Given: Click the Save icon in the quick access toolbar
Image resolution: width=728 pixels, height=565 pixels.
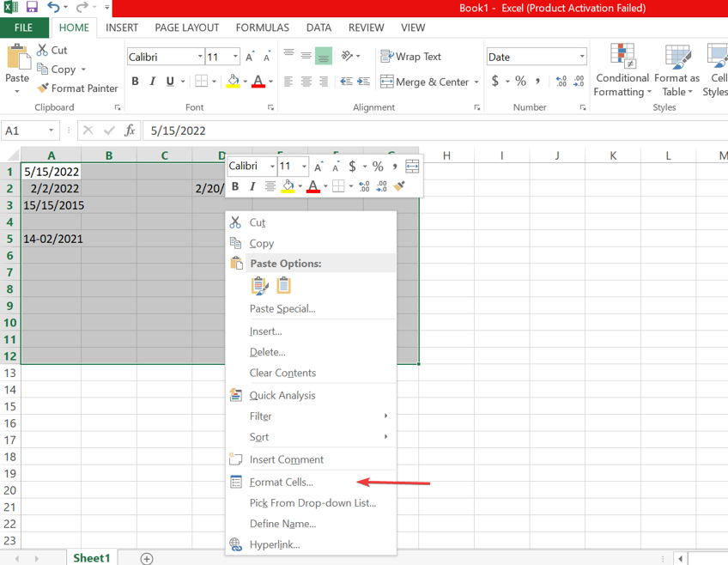Looking at the screenshot, I should (32, 7).
